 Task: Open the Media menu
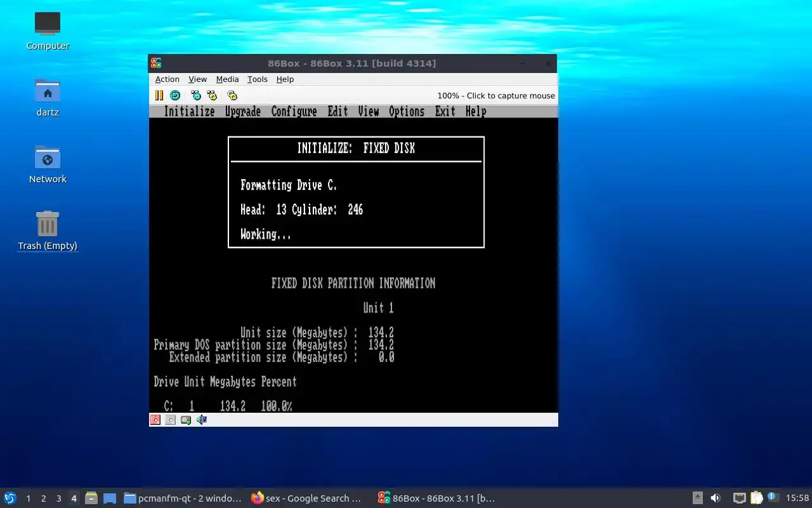pyautogui.click(x=227, y=79)
